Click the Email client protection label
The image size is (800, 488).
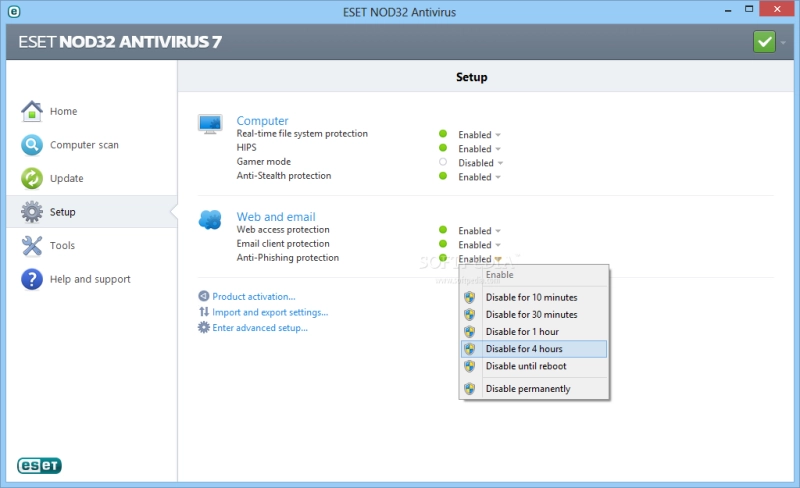283,244
